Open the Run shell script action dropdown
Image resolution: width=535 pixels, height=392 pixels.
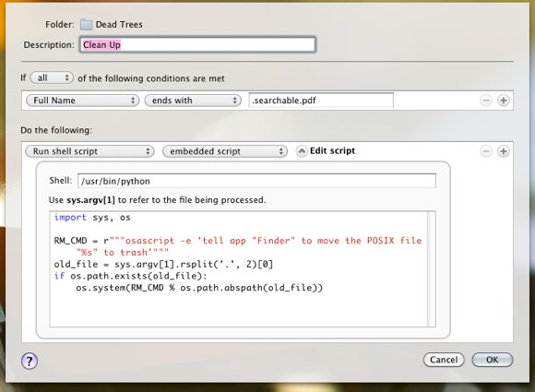(x=89, y=151)
